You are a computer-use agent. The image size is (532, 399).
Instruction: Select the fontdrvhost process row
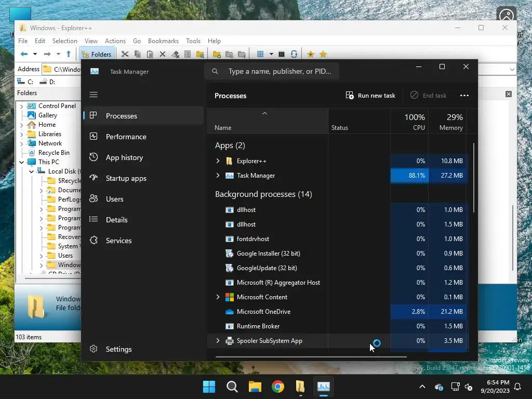337,239
